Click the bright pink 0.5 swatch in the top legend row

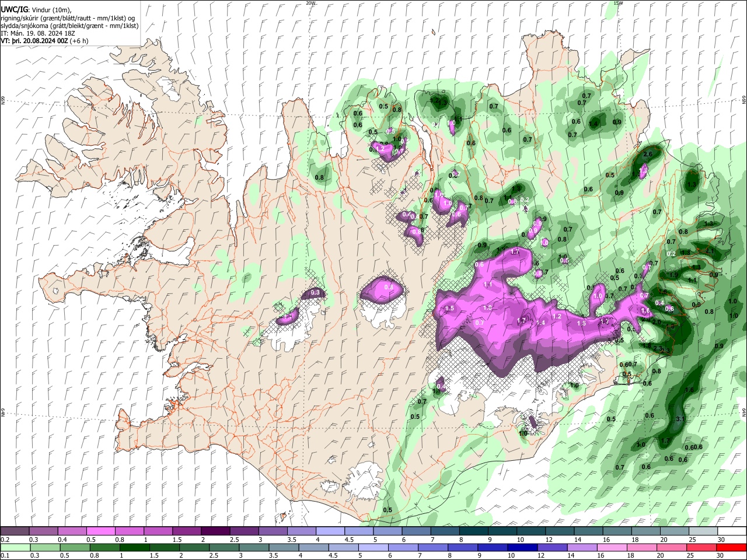point(100,531)
